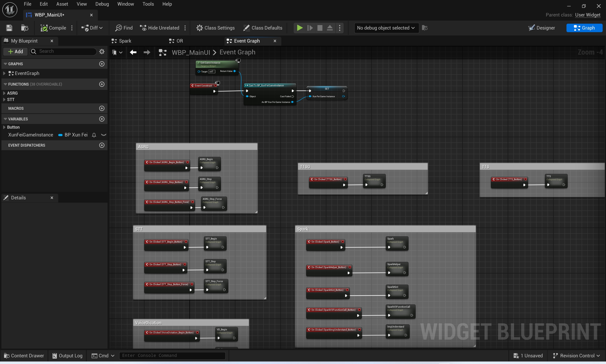The height and width of the screenshot is (364, 606).
Task: Collapse the FUNCTIONS section
Action: pos(5,84)
